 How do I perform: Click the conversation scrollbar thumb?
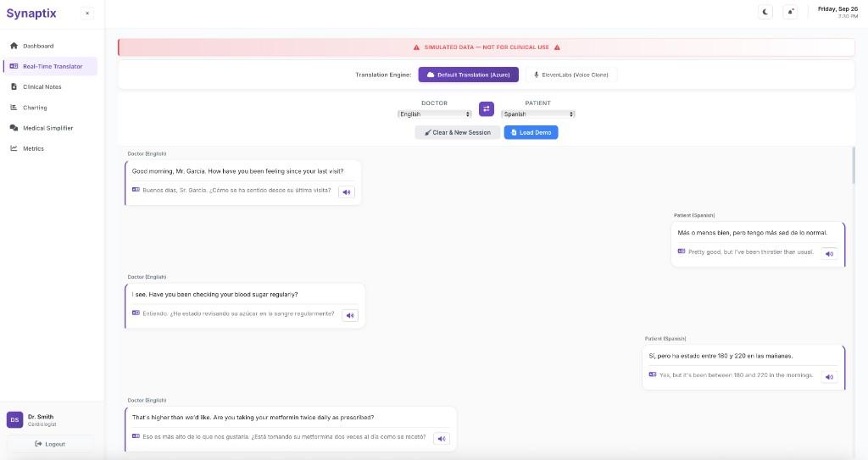(853, 165)
